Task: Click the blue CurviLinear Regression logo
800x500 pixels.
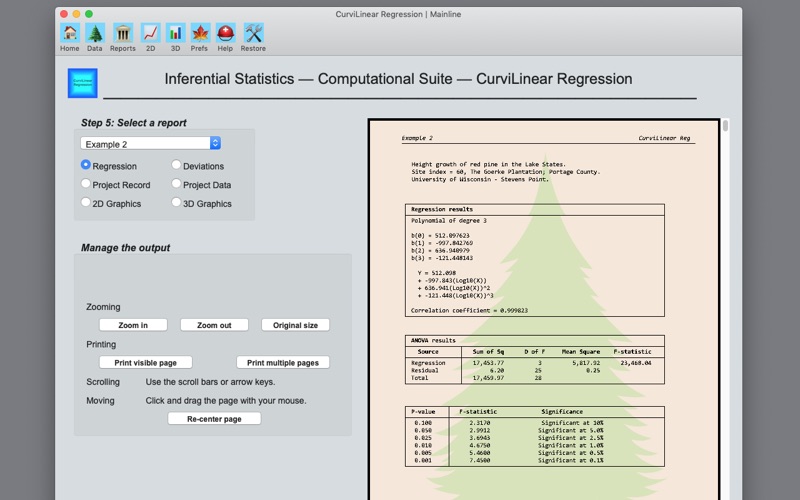Action: 83,83
